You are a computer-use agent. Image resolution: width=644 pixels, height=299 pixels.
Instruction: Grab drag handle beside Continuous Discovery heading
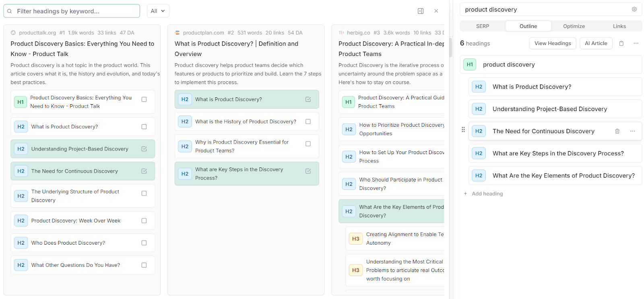(463, 130)
